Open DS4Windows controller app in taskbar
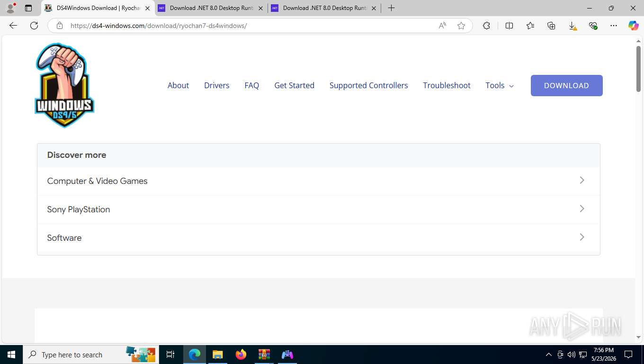This screenshot has width=644, height=364. pos(287,355)
